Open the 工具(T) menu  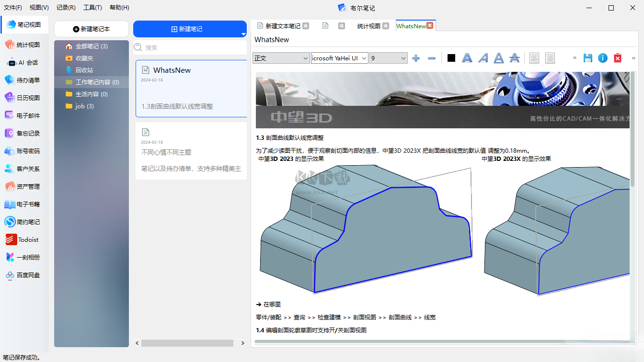pos(92,8)
